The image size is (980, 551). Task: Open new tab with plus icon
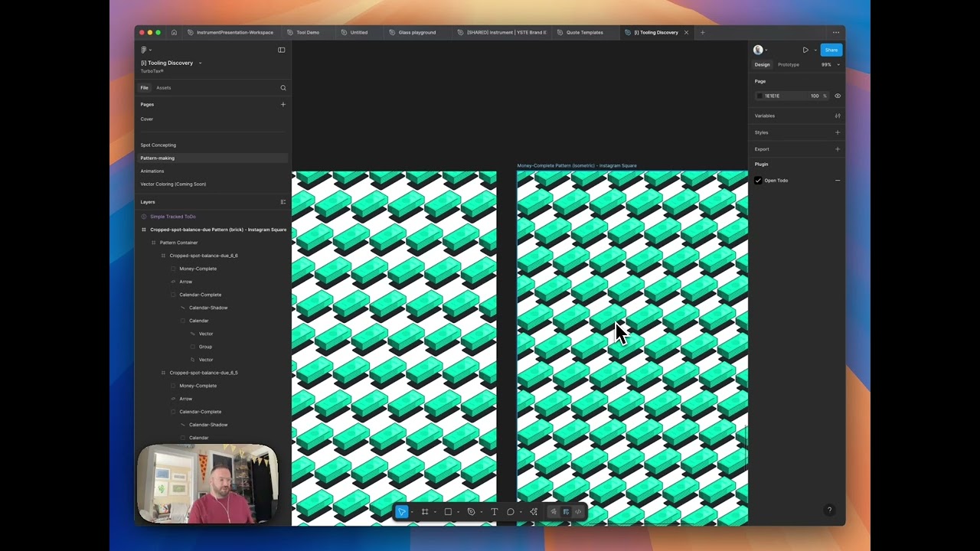(702, 32)
